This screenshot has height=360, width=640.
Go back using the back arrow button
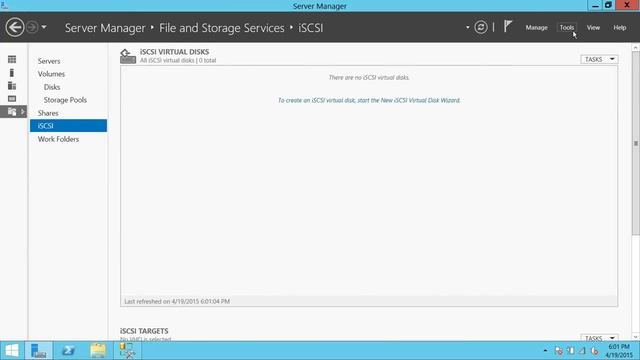(15, 27)
